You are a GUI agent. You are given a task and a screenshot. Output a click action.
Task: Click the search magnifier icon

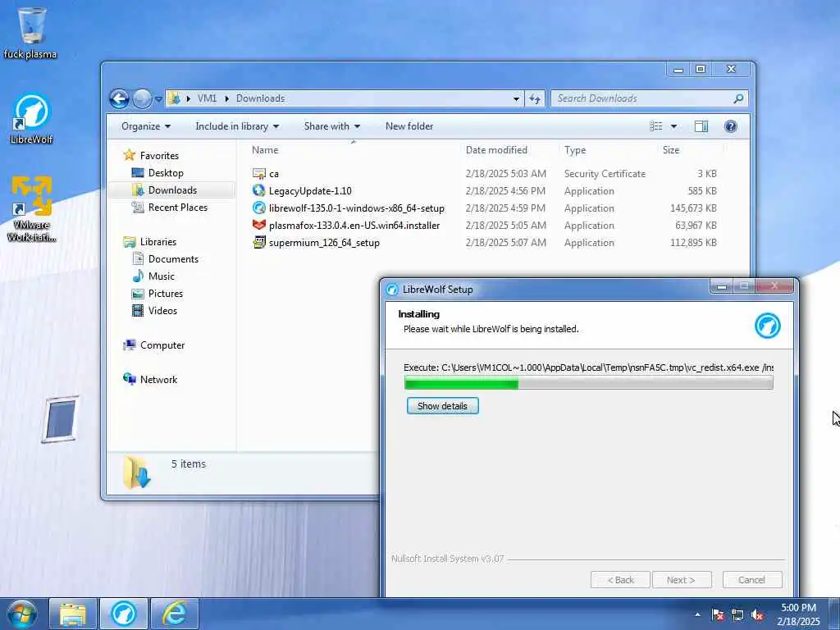click(x=739, y=98)
